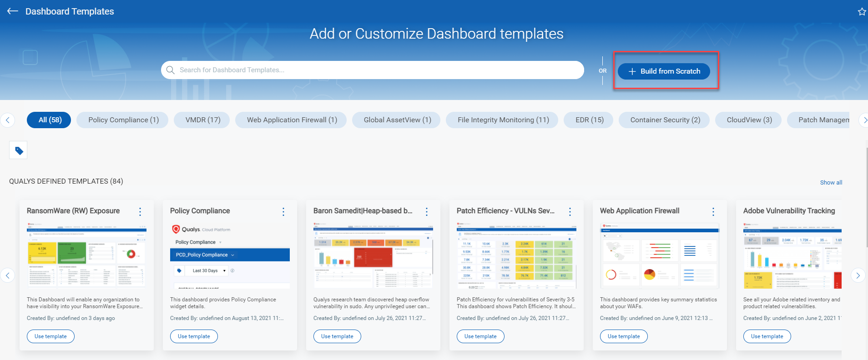Select the All (58) tab
868x360 pixels.
(49, 120)
